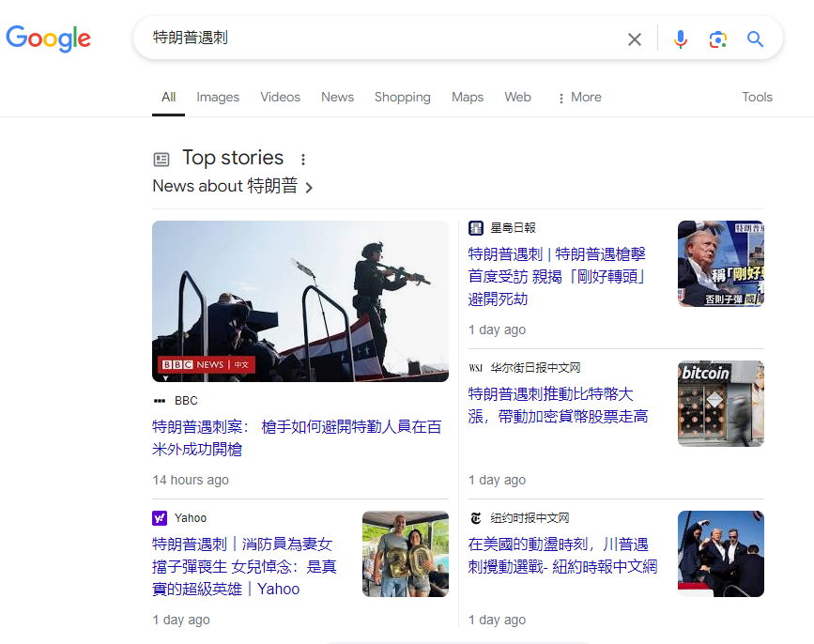This screenshot has height=644, width=814.
Task: Start voice search with microphone icon
Action: click(681, 39)
